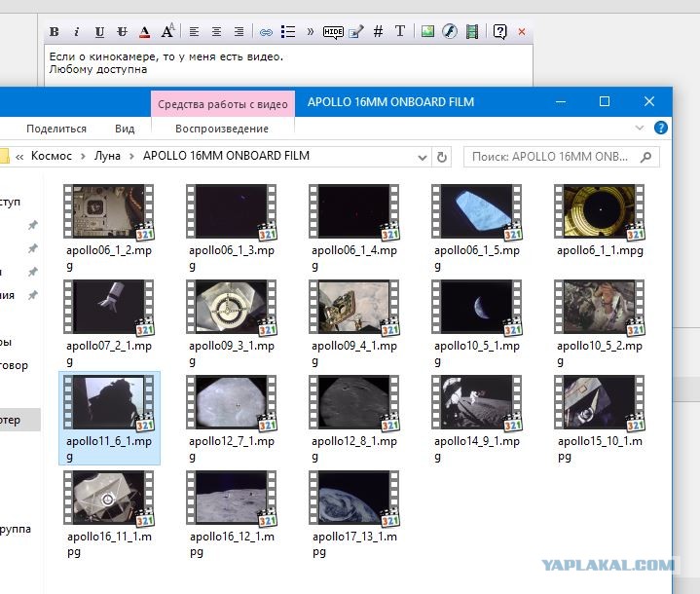Open the address bar history dropdown

click(x=422, y=157)
